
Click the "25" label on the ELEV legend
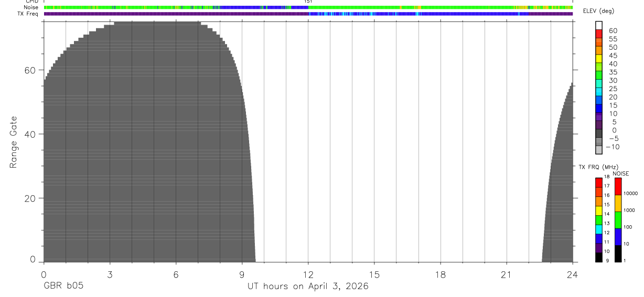pos(613,89)
